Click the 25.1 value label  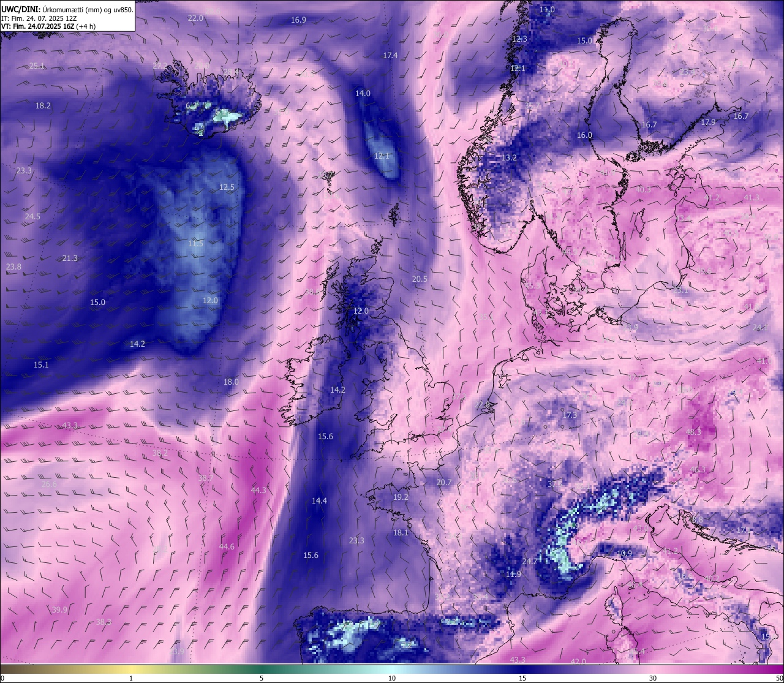(x=37, y=66)
